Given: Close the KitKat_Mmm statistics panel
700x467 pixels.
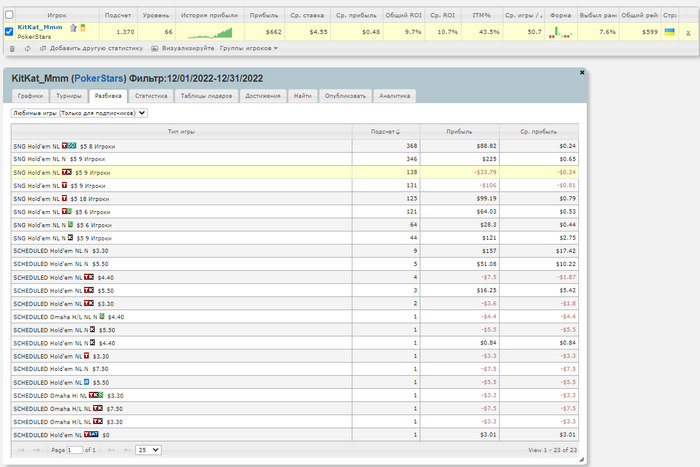Looking at the screenshot, I should pyautogui.click(x=582, y=73).
